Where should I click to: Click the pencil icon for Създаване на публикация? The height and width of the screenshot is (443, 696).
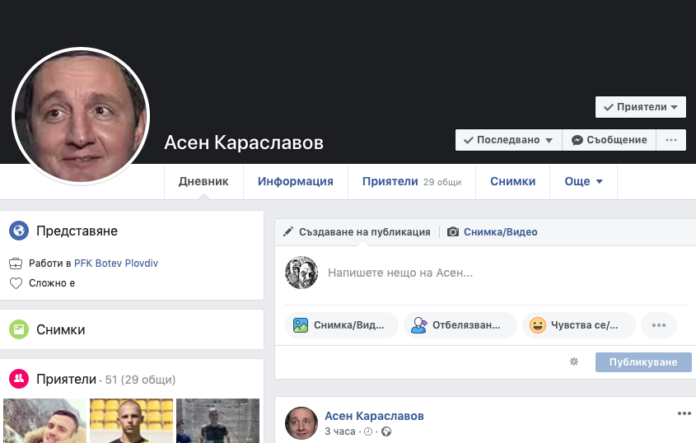point(289,232)
